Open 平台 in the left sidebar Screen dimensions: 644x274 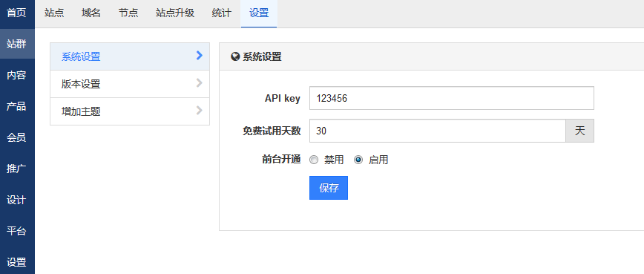(x=17, y=231)
